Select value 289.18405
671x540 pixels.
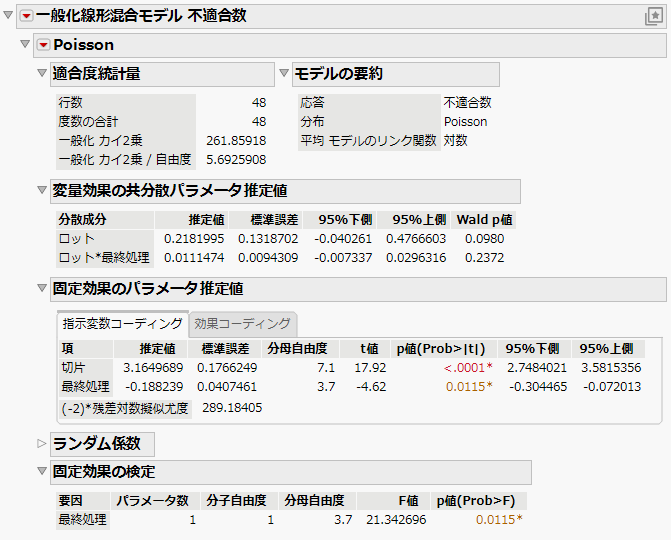point(232,407)
